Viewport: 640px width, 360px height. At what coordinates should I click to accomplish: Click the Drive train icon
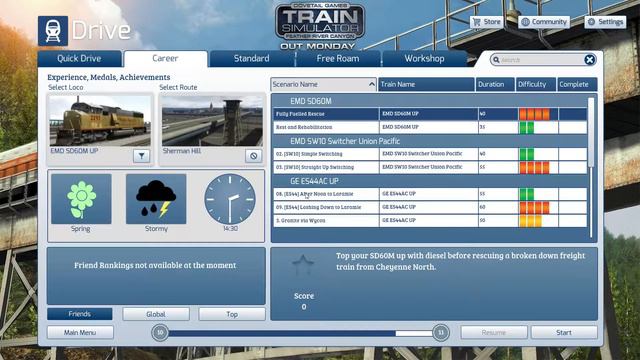pyautogui.click(x=53, y=31)
